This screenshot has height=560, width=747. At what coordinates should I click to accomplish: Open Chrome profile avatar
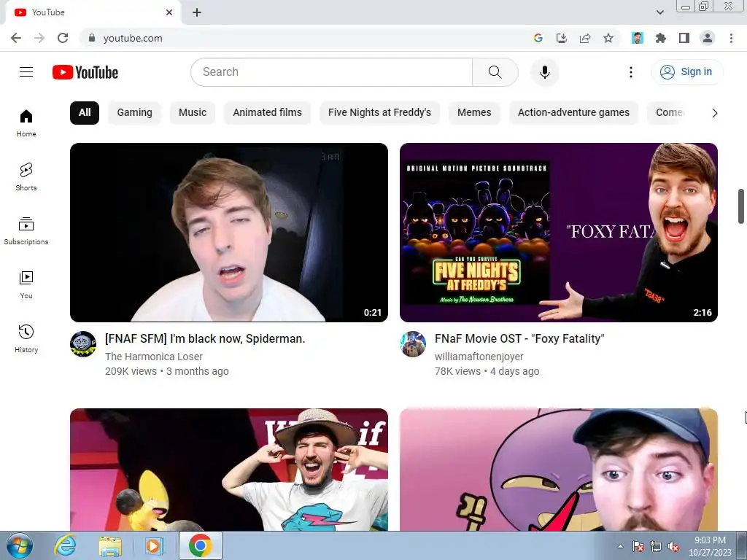tap(708, 38)
